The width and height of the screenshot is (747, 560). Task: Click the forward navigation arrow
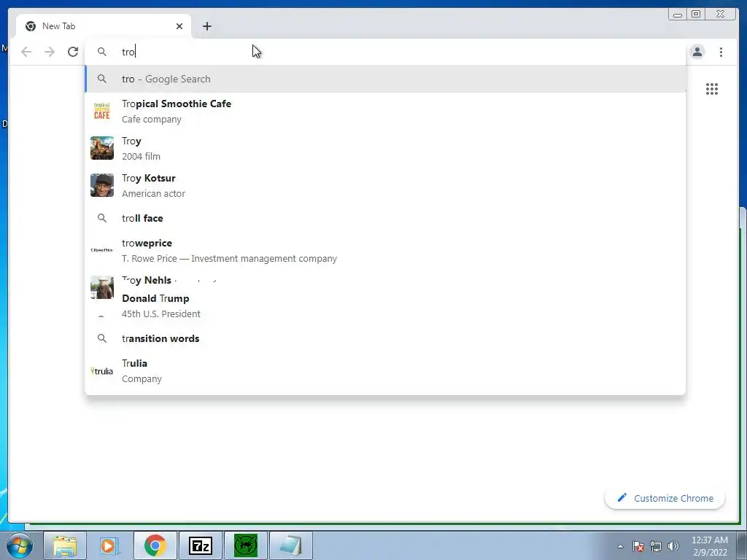point(50,52)
